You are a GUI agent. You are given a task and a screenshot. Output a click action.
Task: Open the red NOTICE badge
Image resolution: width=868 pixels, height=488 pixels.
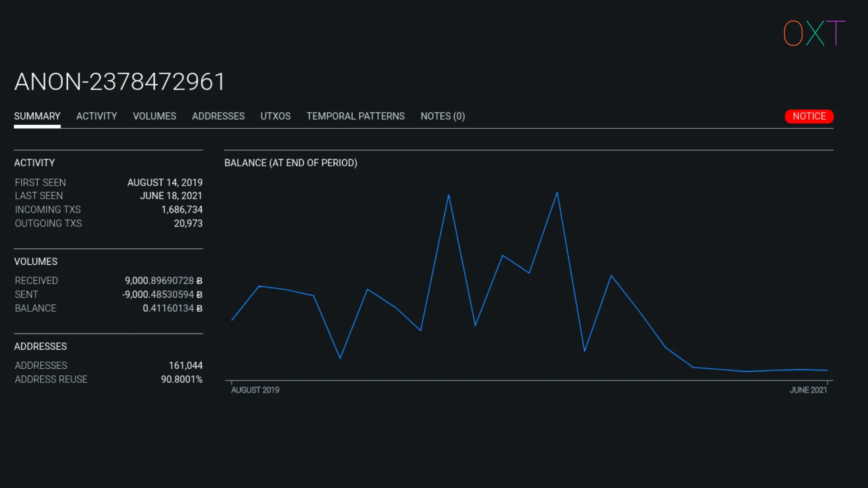pyautogui.click(x=809, y=116)
